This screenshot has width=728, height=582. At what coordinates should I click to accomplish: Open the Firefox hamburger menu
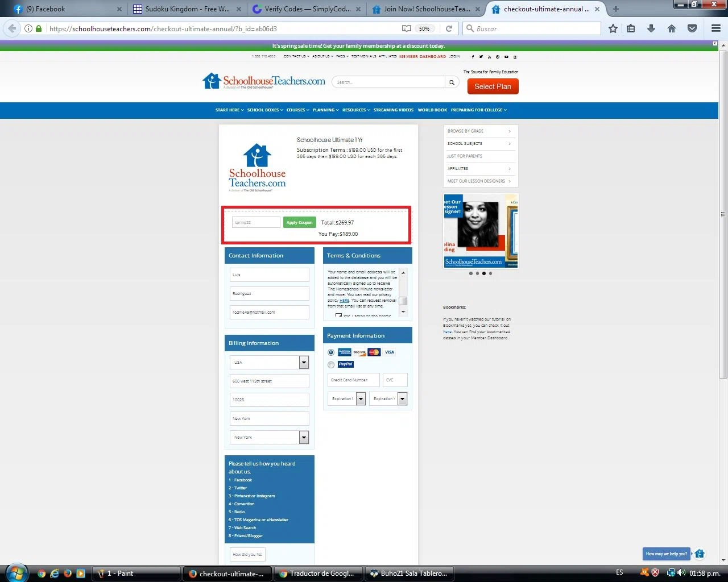coord(716,28)
